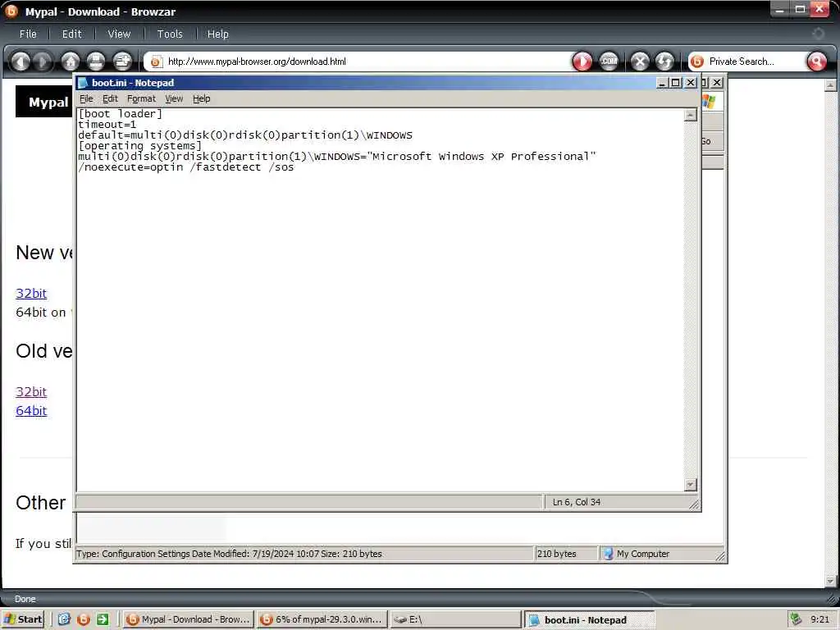Click the .COM suffix button
Screen dimensions: 840x630
pyautogui.click(x=609, y=62)
